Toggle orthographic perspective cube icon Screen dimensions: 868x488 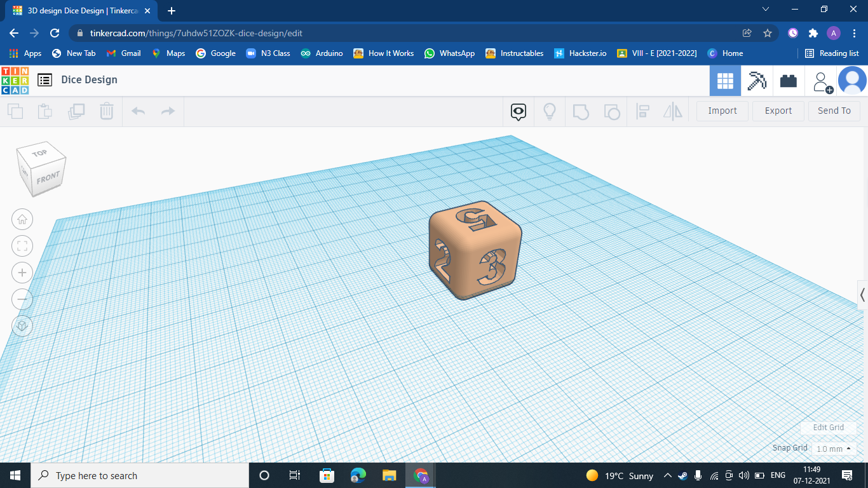[22, 326]
